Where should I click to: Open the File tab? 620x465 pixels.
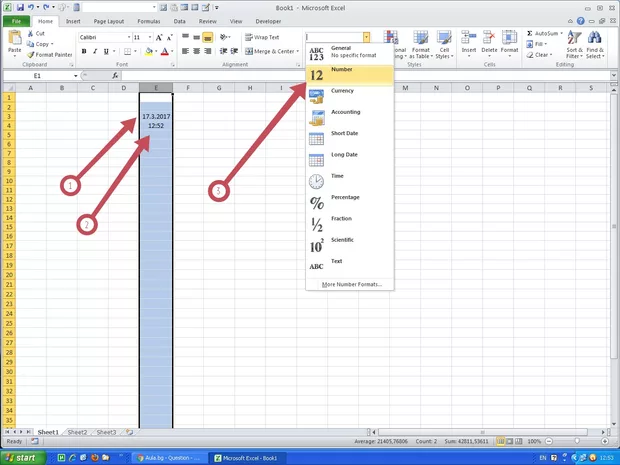tap(17, 21)
